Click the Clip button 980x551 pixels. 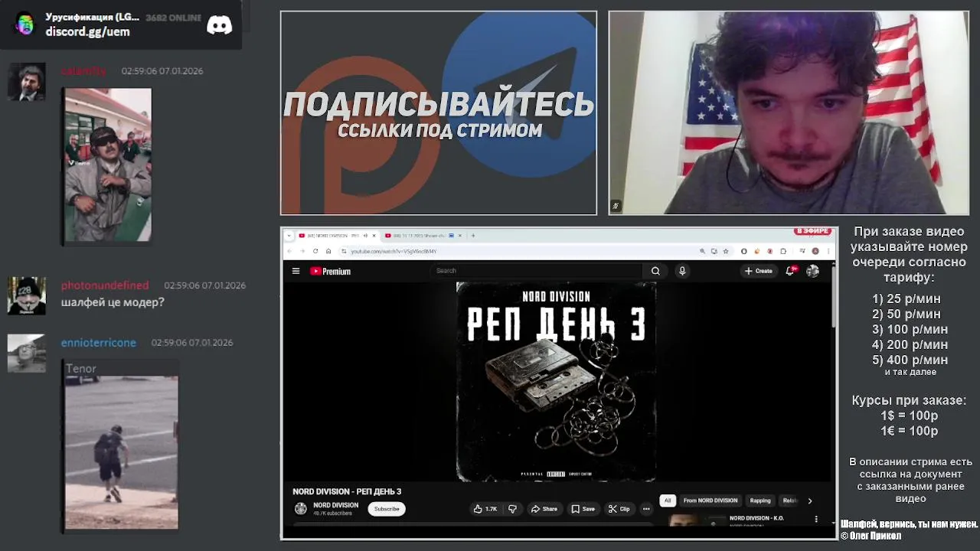pyautogui.click(x=619, y=509)
